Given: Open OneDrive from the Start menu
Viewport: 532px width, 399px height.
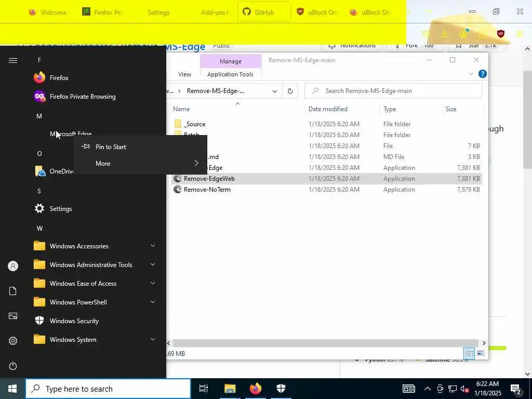Looking at the screenshot, I should 54,171.
